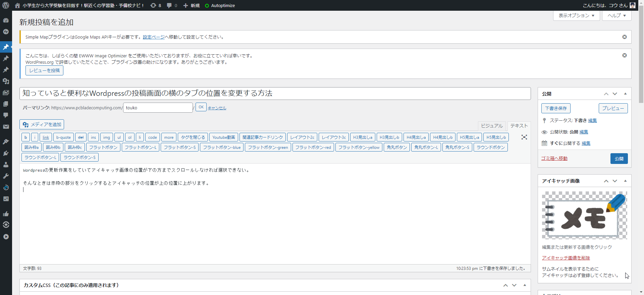The height and width of the screenshot is (295, 644).
Task: Edit the post status ステータス link
Action: tap(592, 120)
